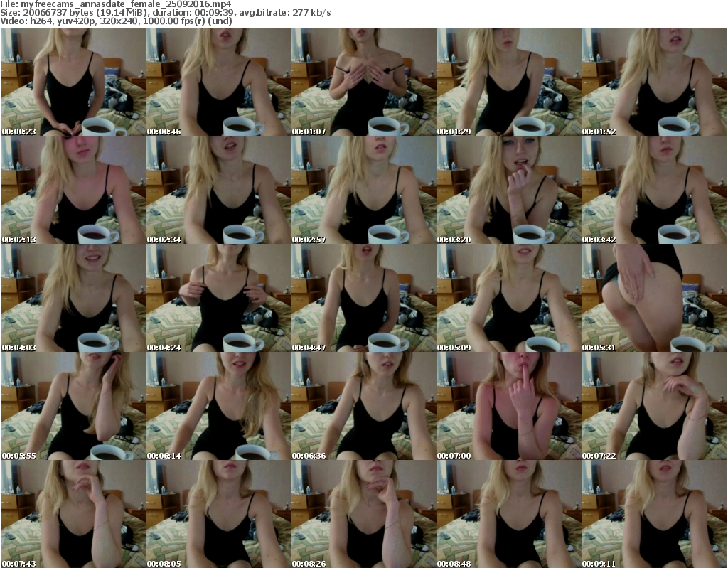Select the thumbnail stamped 00:07:22

(x=654, y=406)
